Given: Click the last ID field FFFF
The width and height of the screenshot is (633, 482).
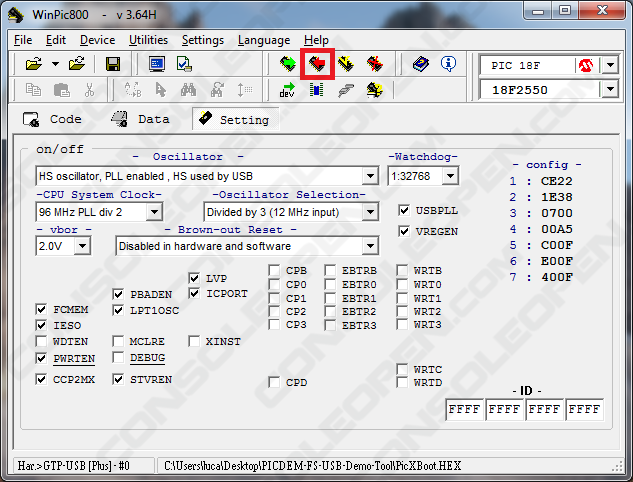Looking at the screenshot, I should [x=584, y=409].
